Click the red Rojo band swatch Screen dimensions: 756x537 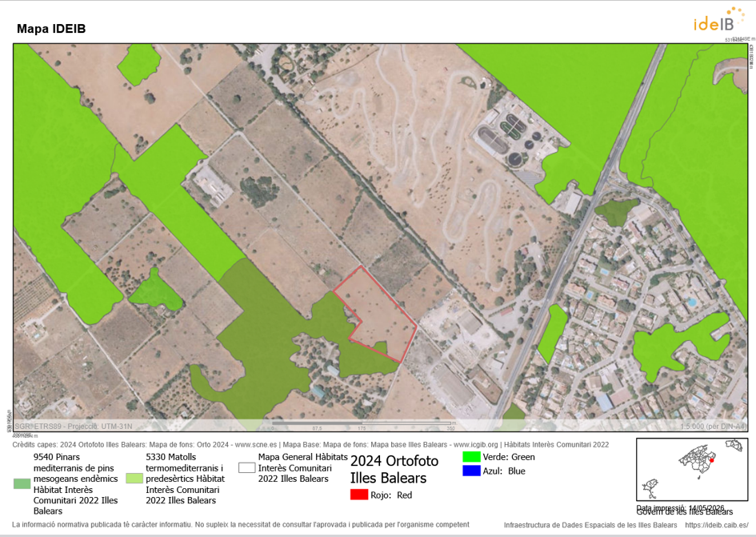[358, 495]
